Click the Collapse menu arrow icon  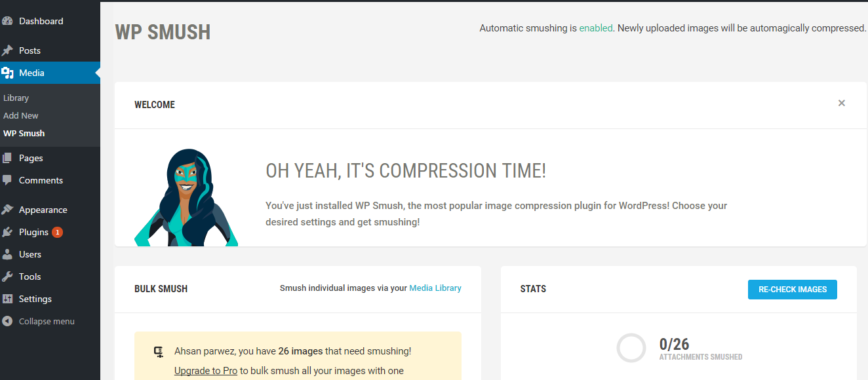(7, 321)
